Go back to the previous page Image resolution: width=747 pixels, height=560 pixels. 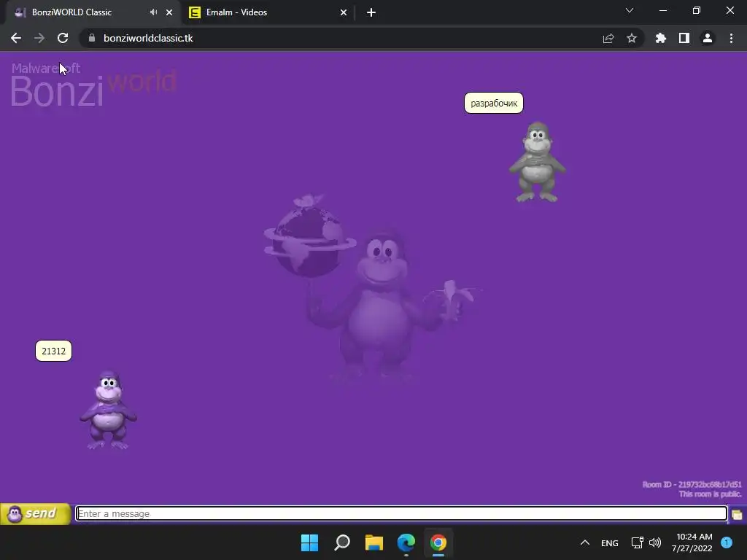coord(16,38)
